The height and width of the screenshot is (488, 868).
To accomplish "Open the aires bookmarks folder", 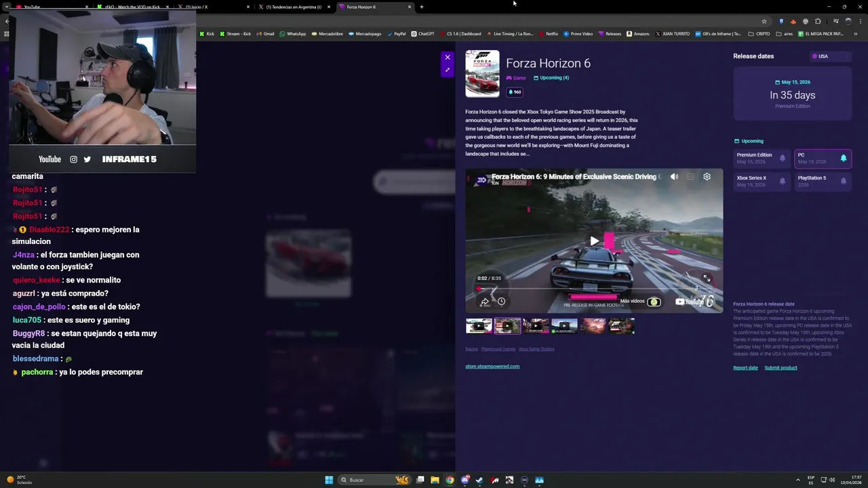I will point(784,34).
